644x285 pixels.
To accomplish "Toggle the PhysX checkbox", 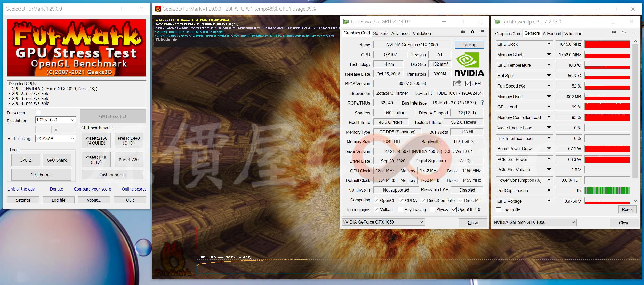I will pyautogui.click(x=433, y=209).
